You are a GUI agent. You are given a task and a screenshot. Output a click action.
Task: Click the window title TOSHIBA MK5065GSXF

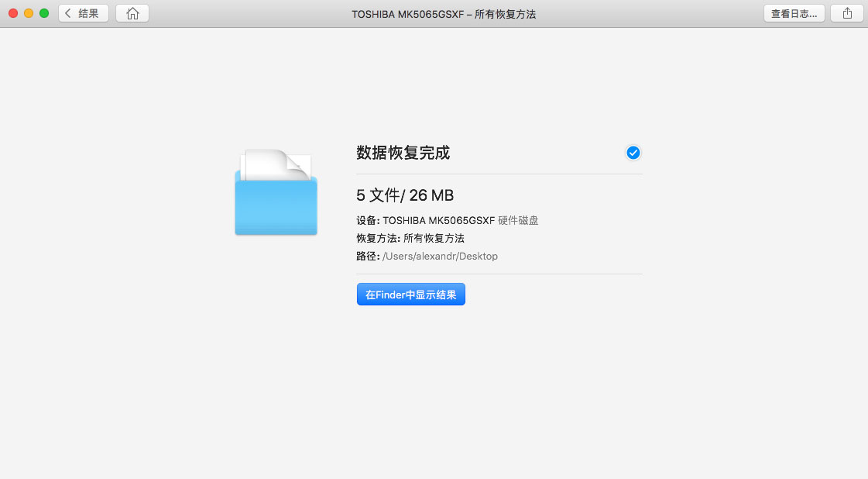[444, 13]
